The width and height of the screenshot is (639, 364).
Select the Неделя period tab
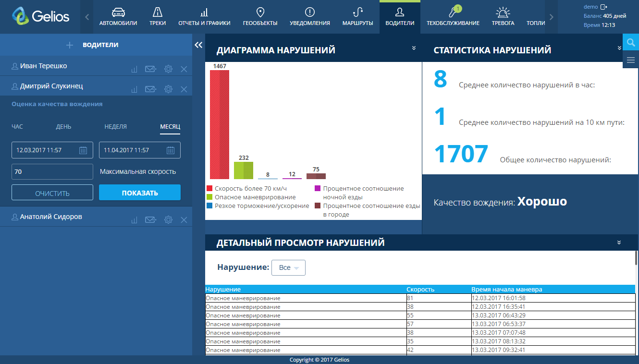pos(116,127)
